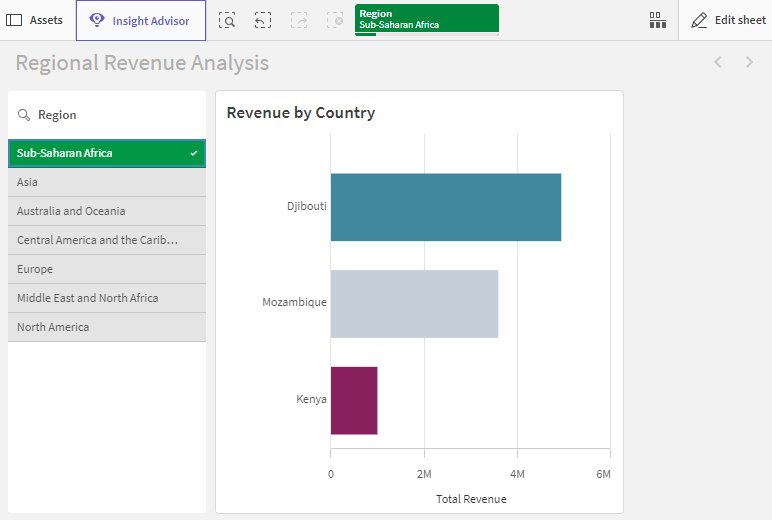The image size is (772, 520).
Task: Click the Mozambique bar in the chart
Action: tap(415, 304)
